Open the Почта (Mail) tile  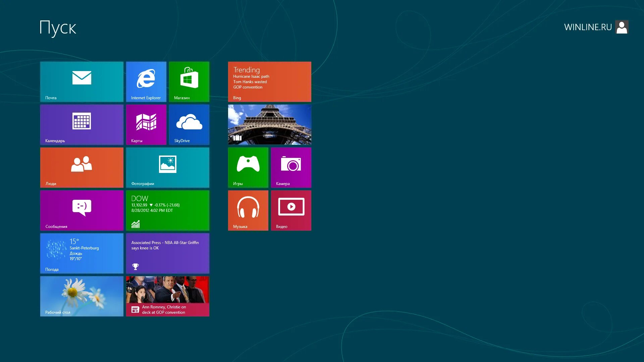[x=82, y=81]
